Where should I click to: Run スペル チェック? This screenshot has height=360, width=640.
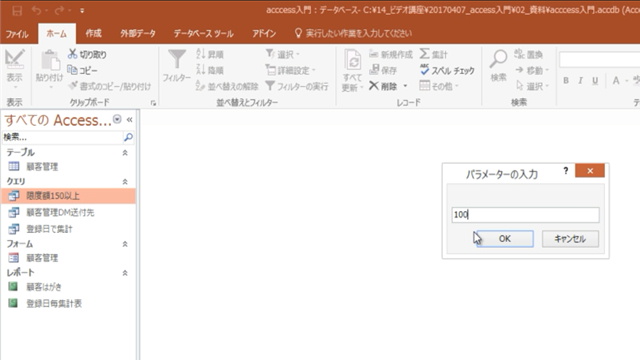[447, 70]
